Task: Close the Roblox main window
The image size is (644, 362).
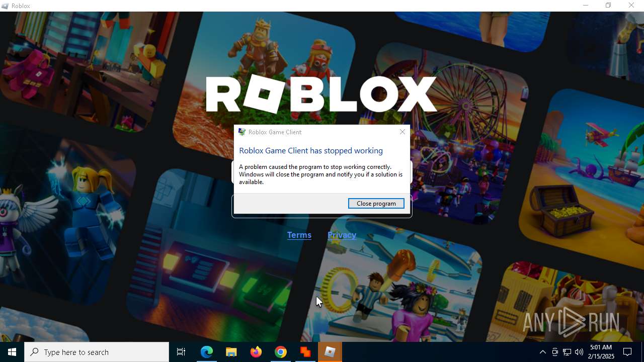Action: tap(631, 6)
